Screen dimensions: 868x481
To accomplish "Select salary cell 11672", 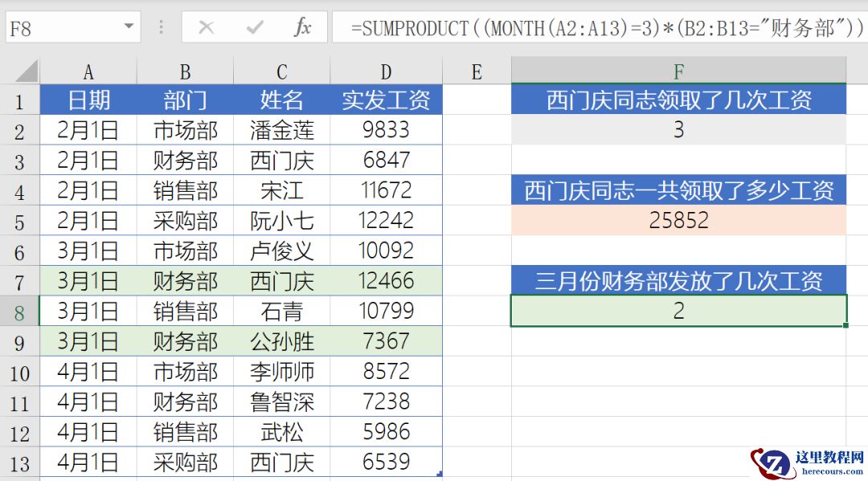I will click(386, 190).
